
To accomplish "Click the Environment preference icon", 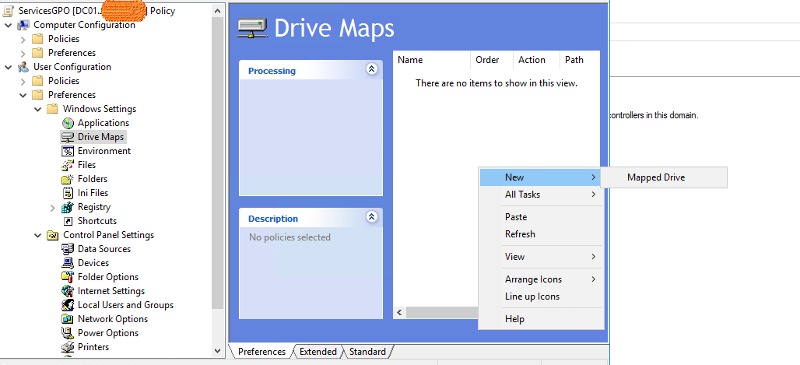I will pos(68,151).
